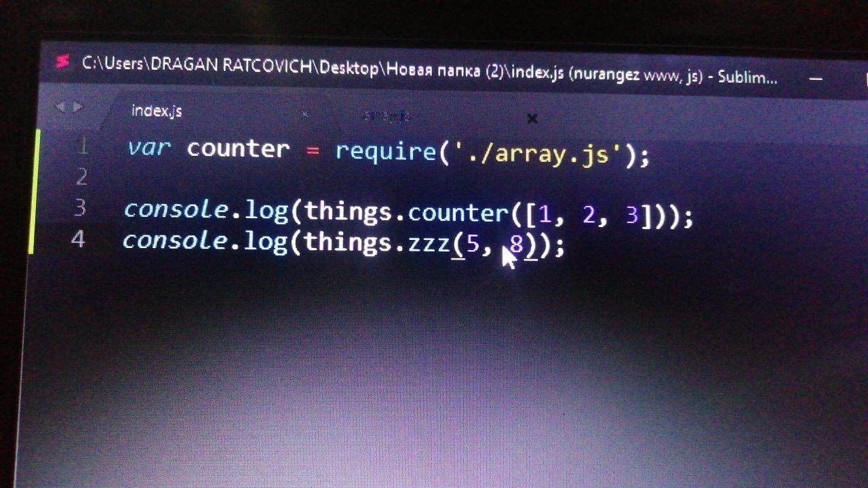This screenshot has width=868, height=488.
Task: Click the 'require' function call
Action: (386, 152)
